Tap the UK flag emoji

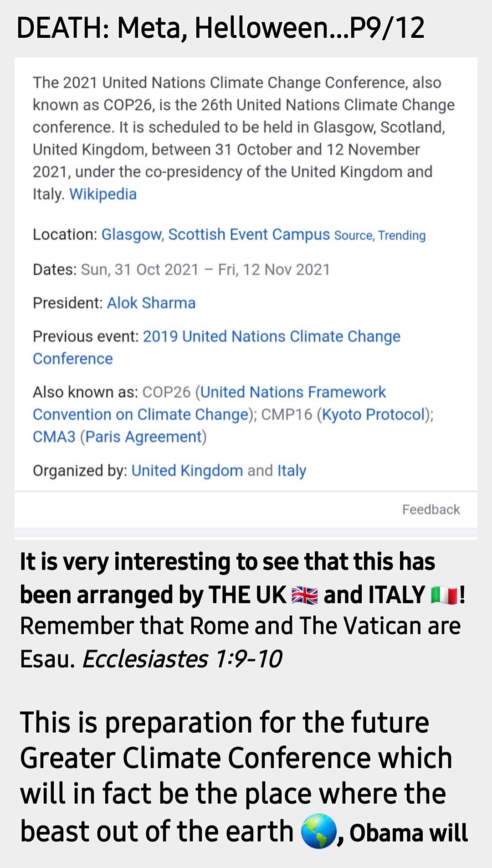click(x=304, y=596)
